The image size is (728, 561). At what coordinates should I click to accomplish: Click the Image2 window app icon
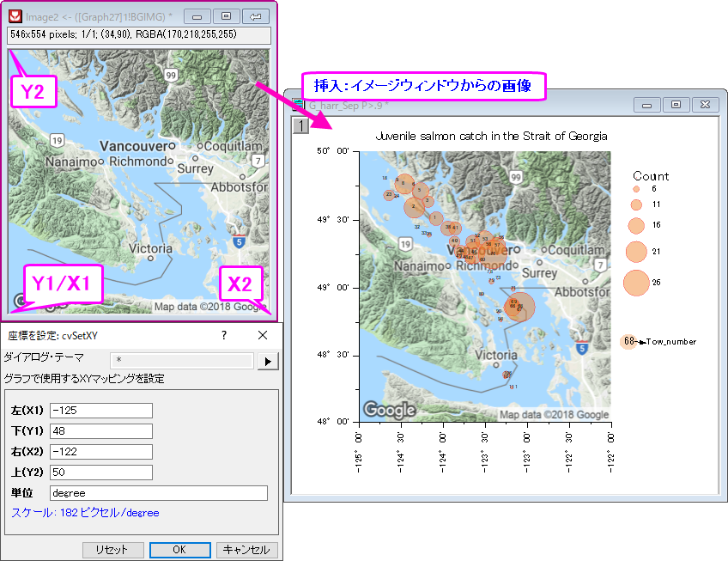(x=15, y=16)
